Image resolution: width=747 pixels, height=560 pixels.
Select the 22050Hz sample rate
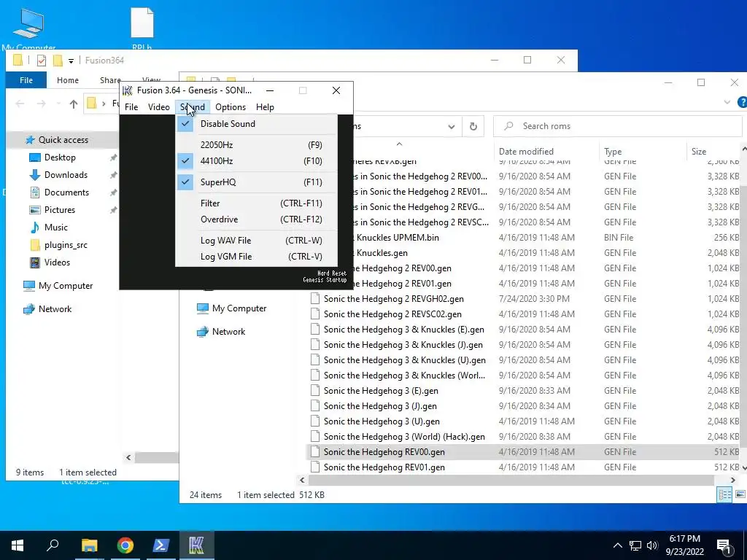point(256,145)
